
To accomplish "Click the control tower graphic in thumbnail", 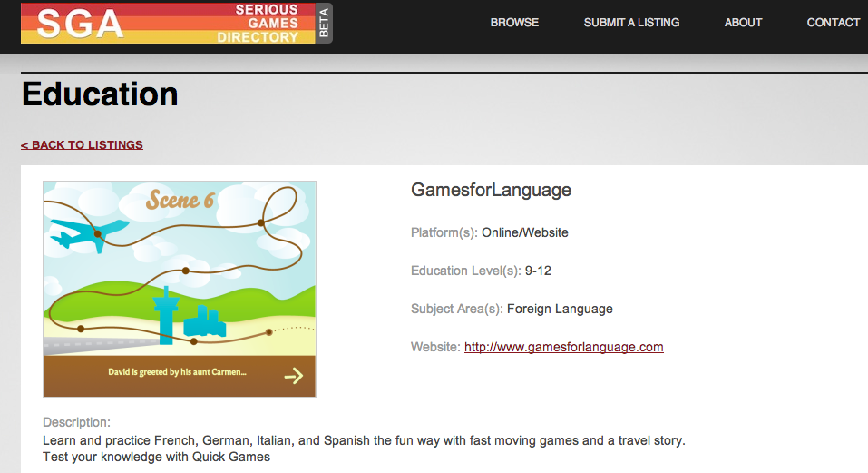I will click(x=166, y=316).
